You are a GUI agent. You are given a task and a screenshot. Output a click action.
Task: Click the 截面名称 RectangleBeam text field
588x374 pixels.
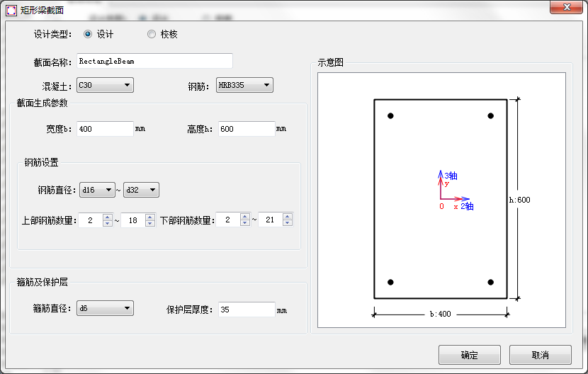pos(154,62)
